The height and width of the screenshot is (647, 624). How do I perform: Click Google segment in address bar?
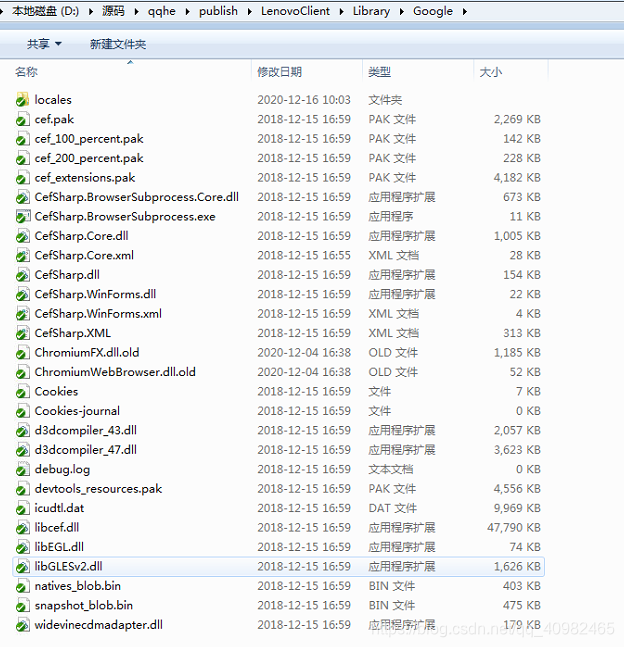(x=433, y=11)
